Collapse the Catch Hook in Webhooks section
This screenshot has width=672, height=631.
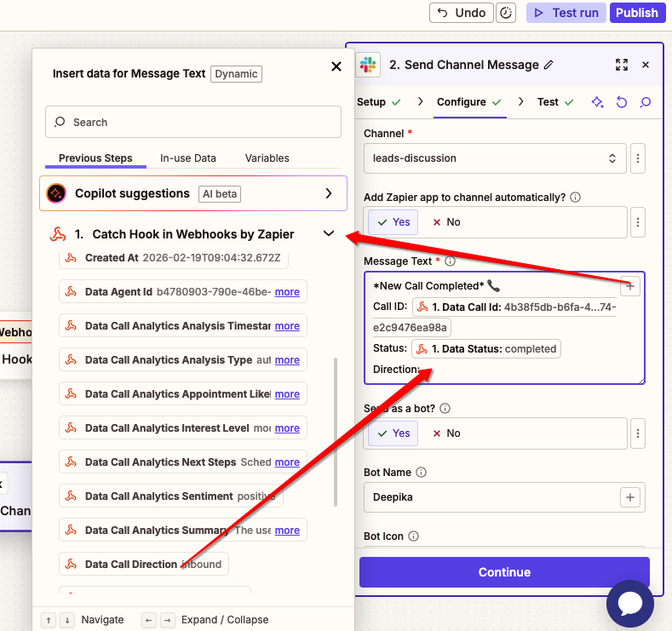(329, 234)
